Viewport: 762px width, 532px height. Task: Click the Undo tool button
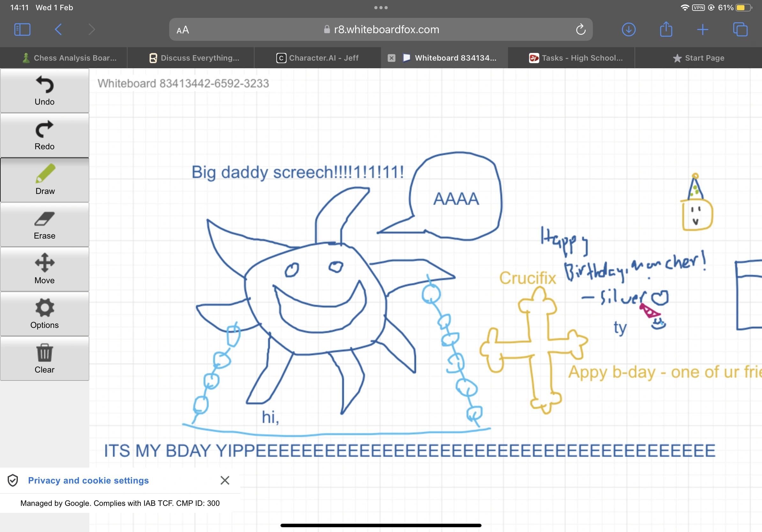click(44, 91)
